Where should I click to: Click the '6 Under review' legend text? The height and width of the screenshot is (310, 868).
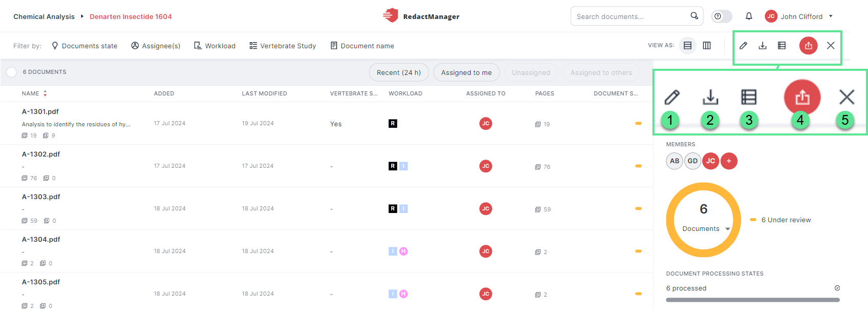[786, 220]
